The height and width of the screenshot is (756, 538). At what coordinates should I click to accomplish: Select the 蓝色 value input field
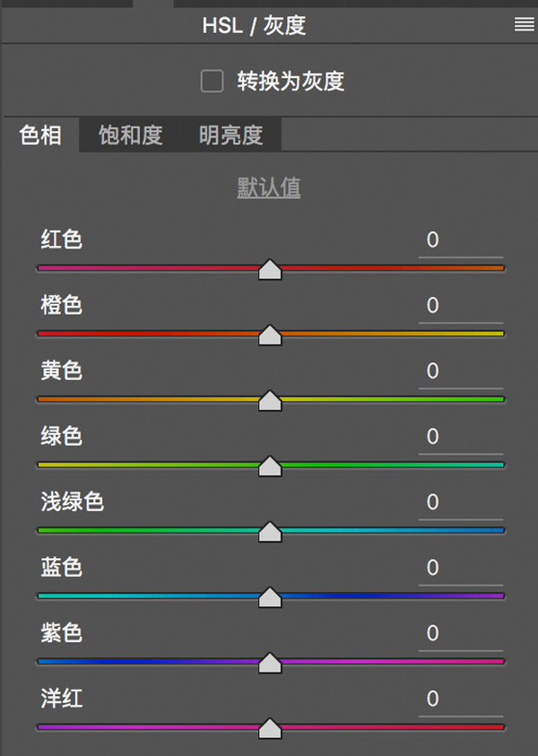(460, 567)
